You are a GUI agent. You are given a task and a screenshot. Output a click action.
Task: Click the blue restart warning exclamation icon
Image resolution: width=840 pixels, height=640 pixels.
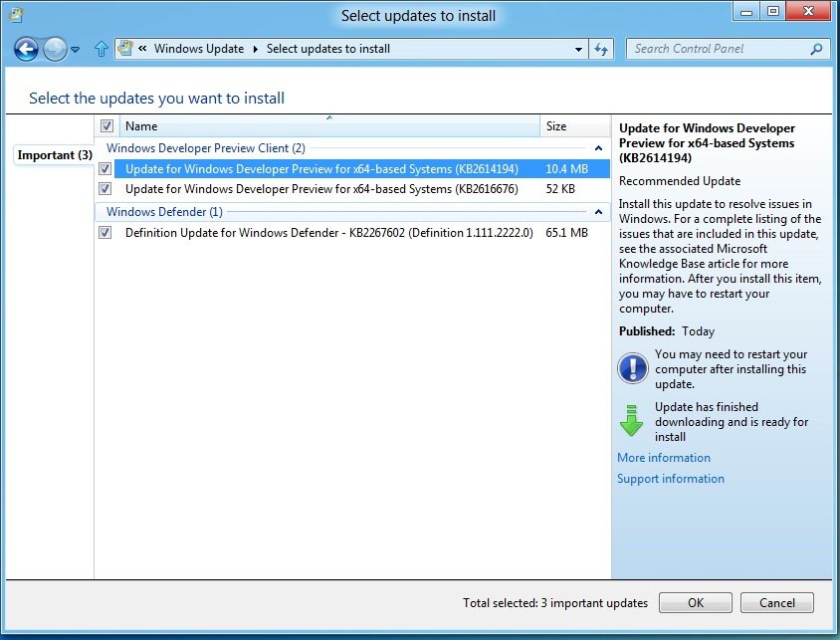pyautogui.click(x=633, y=368)
